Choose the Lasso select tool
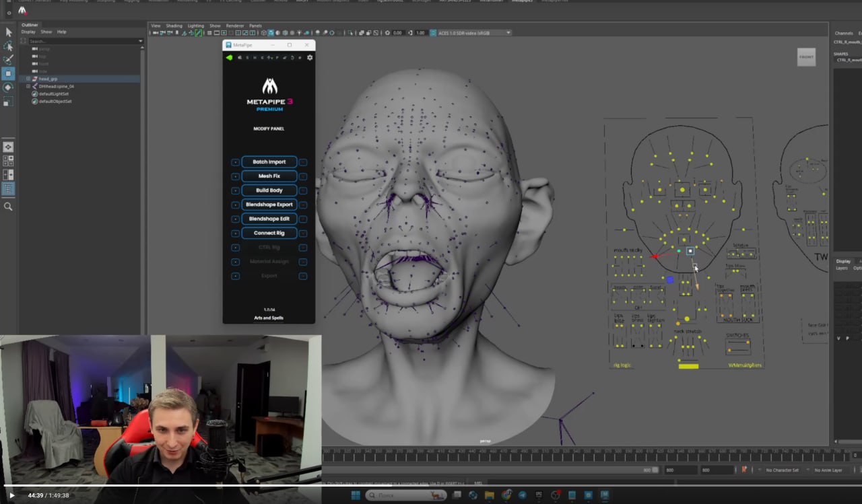The image size is (862, 504). point(8,46)
